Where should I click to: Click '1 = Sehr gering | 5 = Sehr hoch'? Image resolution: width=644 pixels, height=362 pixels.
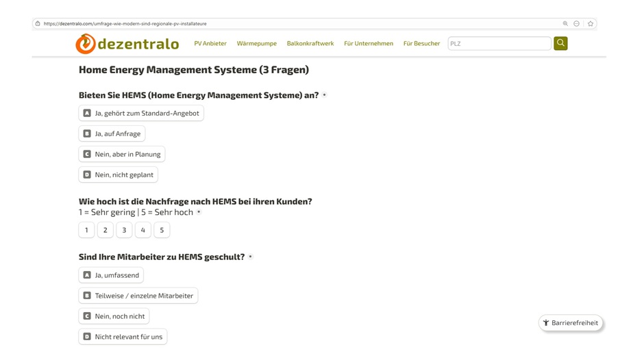(136, 212)
